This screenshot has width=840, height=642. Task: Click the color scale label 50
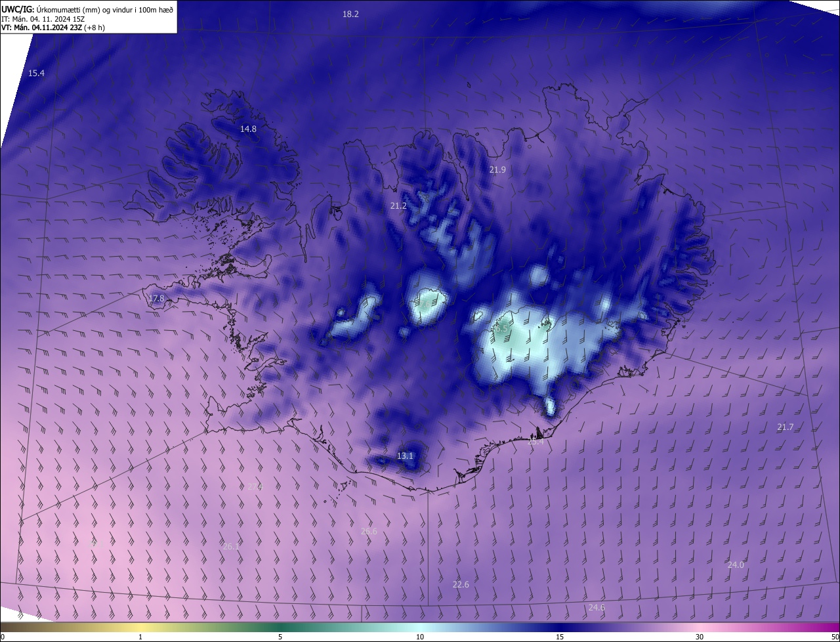pos(834,637)
